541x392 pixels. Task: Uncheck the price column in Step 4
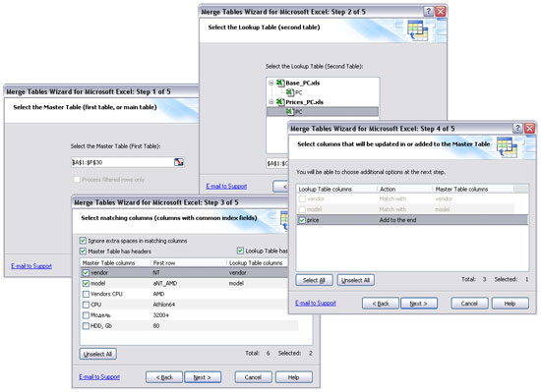pyautogui.click(x=302, y=220)
